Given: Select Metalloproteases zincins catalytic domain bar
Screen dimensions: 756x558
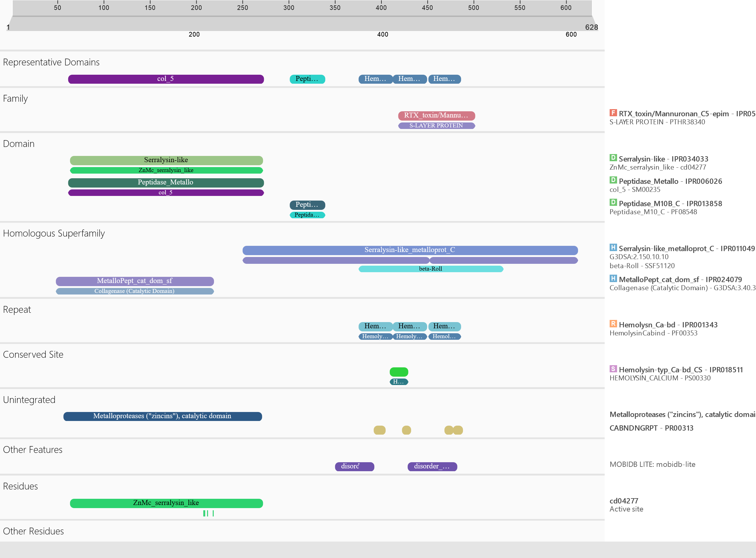Looking at the screenshot, I should pos(162,416).
